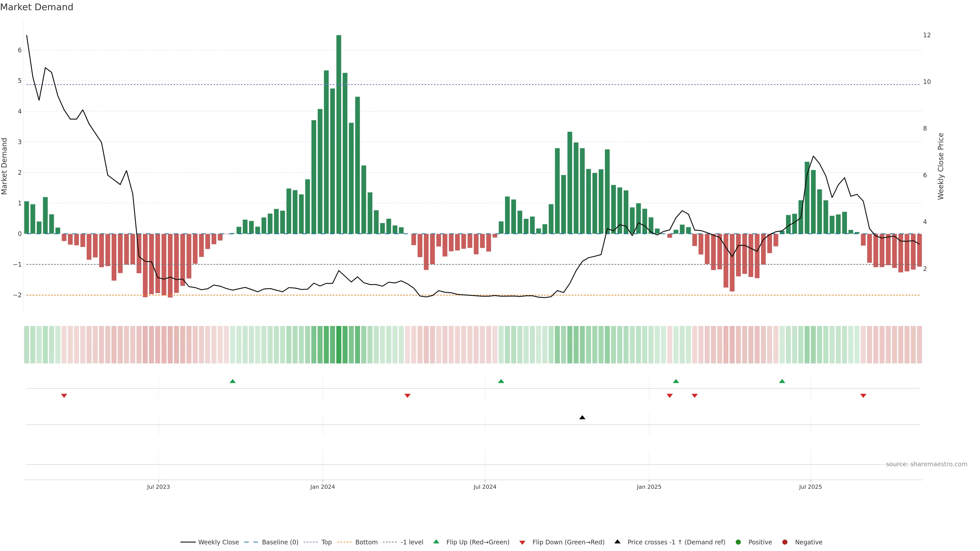980x551 pixels.
Task: Click the source: sharemaestro.com text
Action: 926,464
